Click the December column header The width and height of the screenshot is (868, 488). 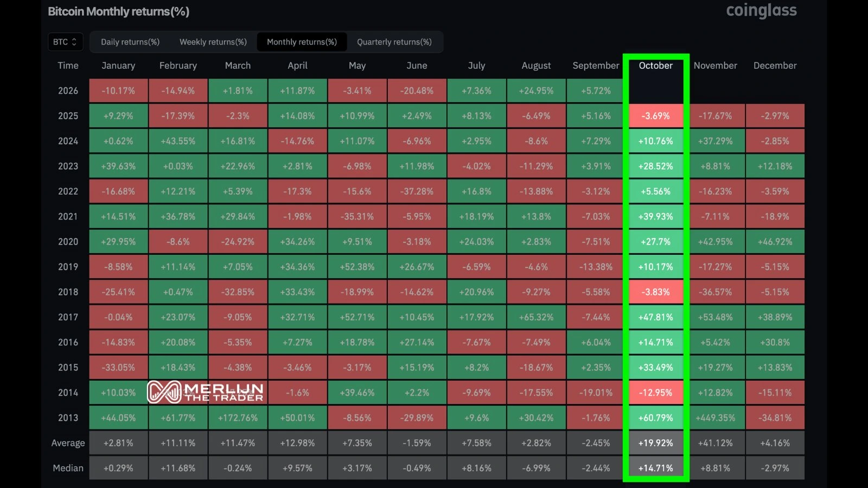pos(775,66)
